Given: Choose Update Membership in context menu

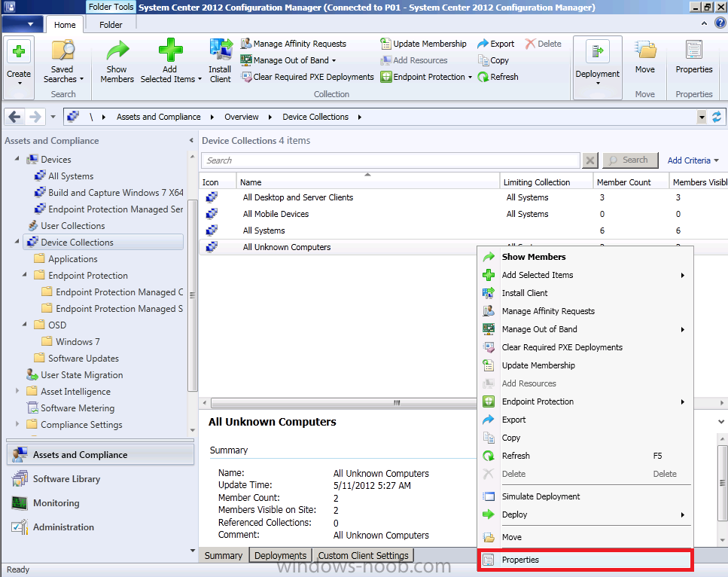Looking at the screenshot, I should (585, 365).
